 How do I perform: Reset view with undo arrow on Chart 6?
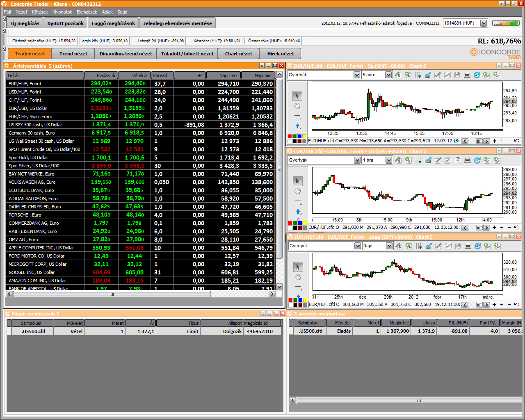(x=517, y=141)
